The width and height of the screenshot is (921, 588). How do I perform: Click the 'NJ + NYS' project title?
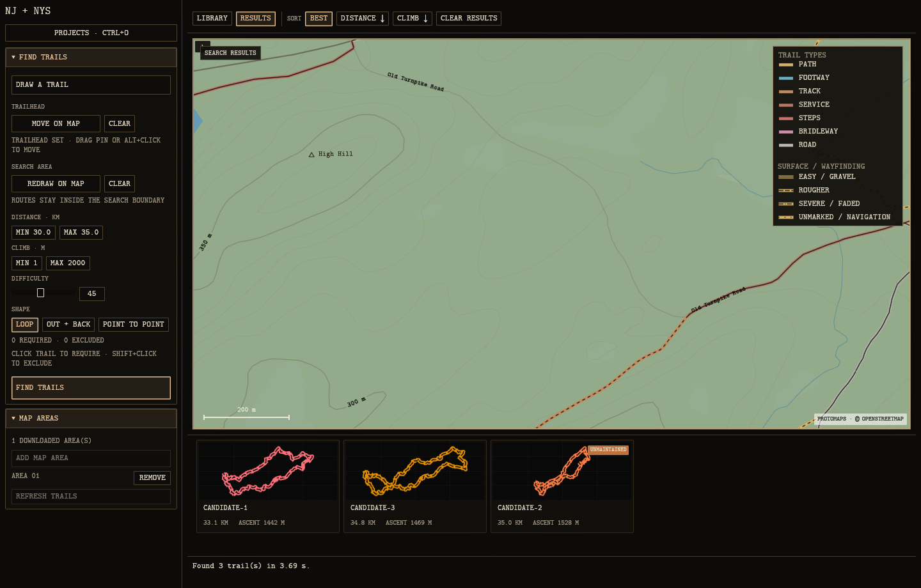28,11
